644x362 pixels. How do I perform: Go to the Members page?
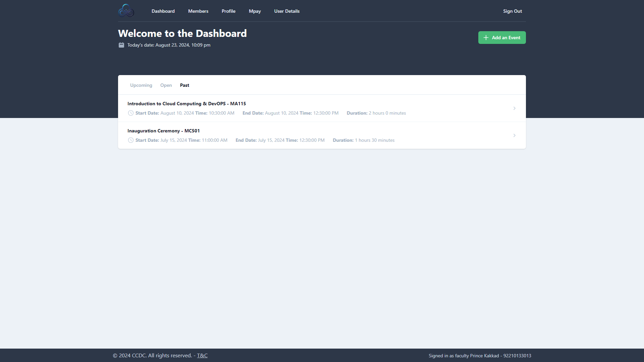click(x=198, y=11)
